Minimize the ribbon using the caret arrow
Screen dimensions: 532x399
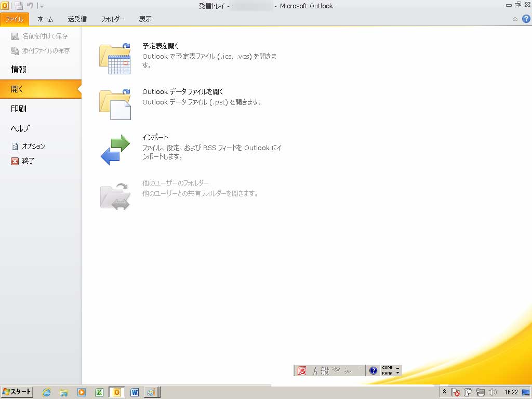coord(515,19)
